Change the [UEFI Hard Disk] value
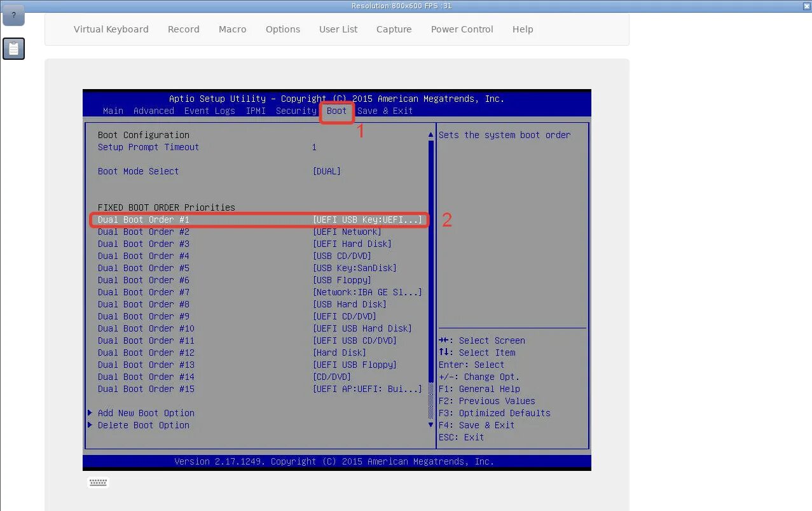The width and height of the screenshot is (812, 511). (x=352, y=244)
